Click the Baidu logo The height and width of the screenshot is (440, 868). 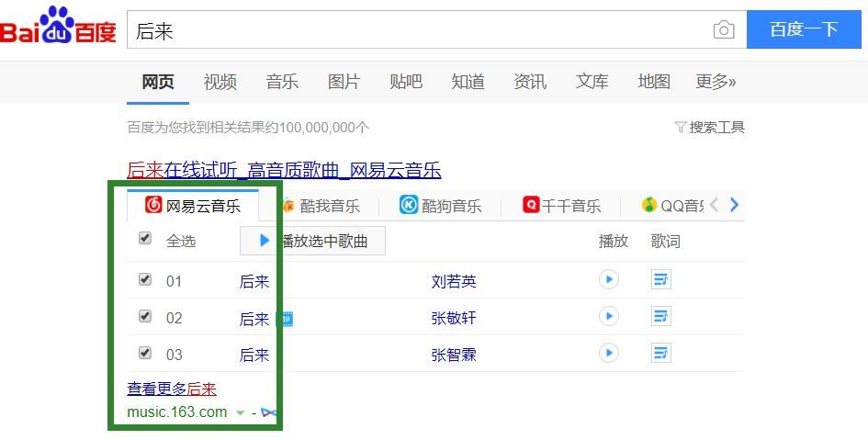[58, 26]
